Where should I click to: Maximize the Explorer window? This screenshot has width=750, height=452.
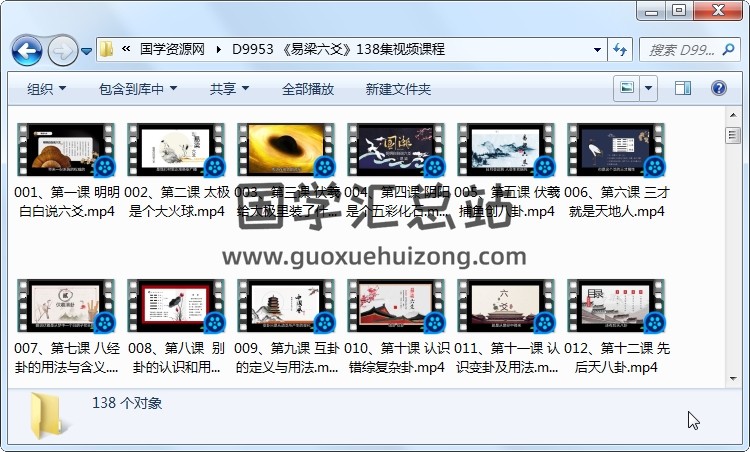(x=680, y=11)
